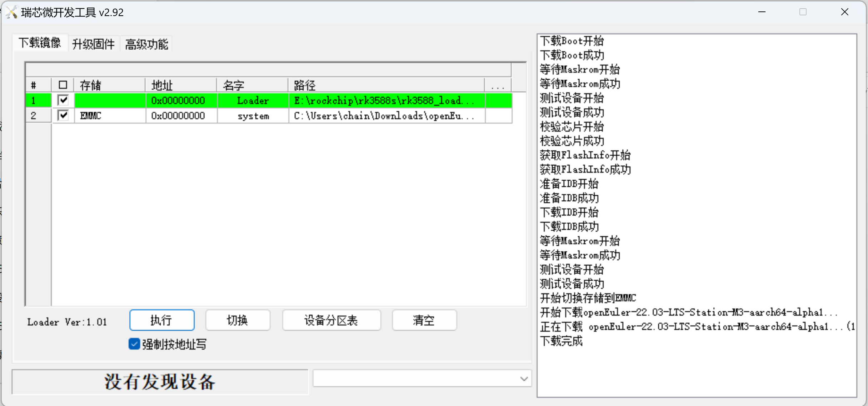Open the device selection dropdown

tap(524, 379)
